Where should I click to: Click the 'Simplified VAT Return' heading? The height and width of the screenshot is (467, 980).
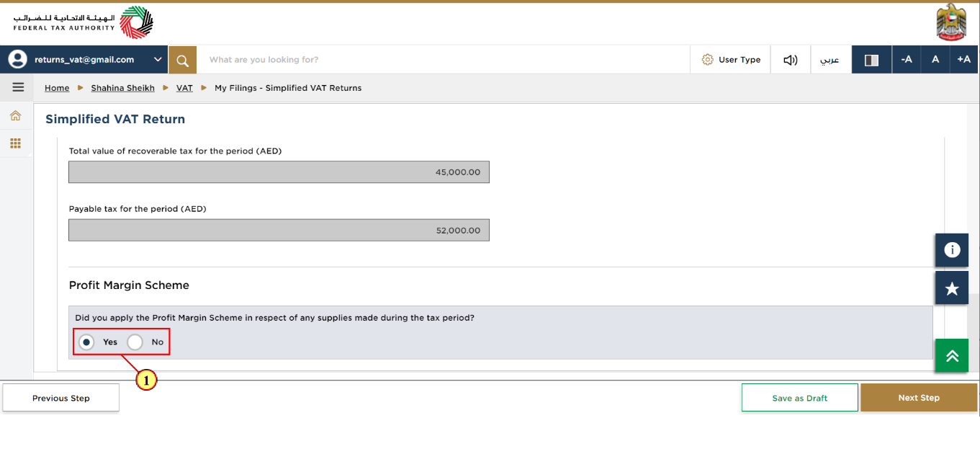click(115, 119)
